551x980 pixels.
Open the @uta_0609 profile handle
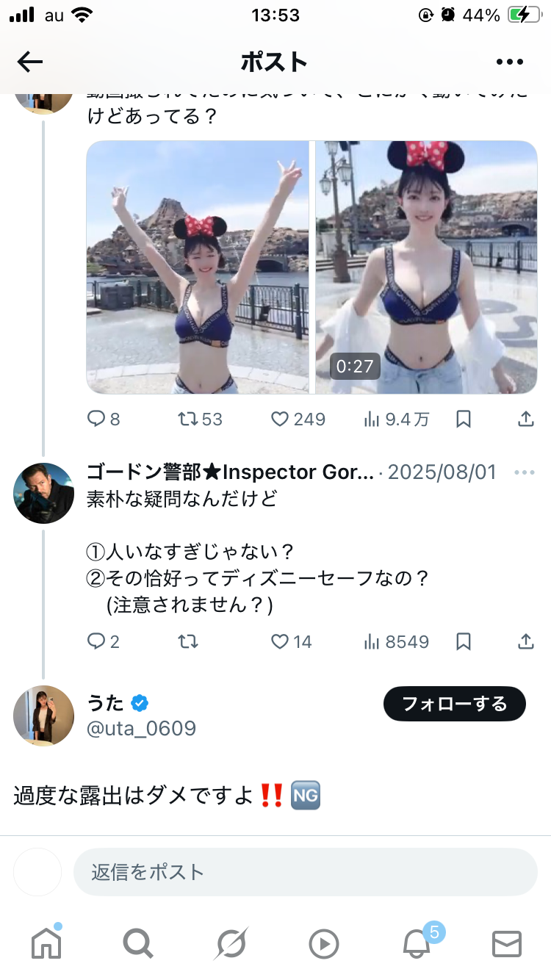(x=141, y=728)
